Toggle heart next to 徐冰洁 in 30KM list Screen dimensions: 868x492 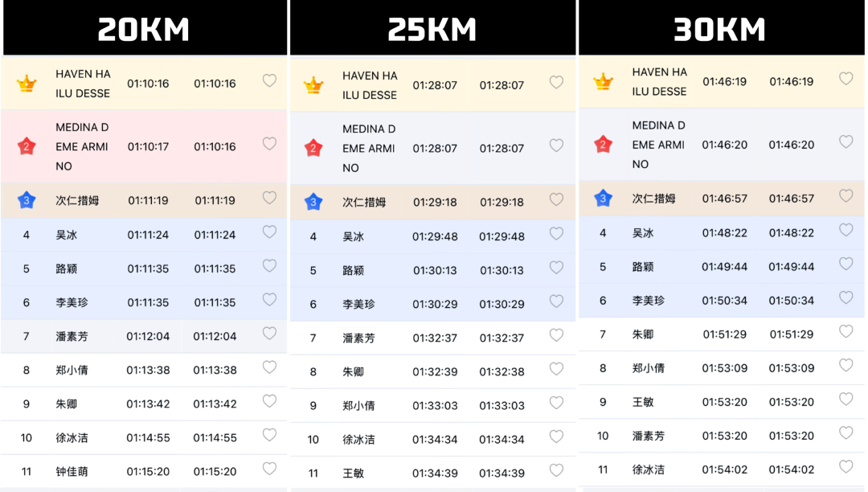845,466
